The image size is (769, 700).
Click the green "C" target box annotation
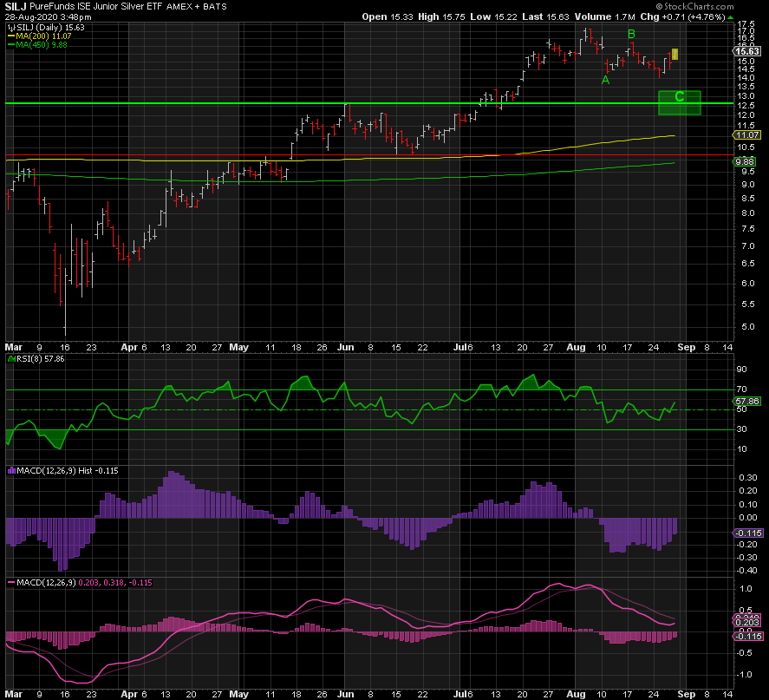coord(679,103)
